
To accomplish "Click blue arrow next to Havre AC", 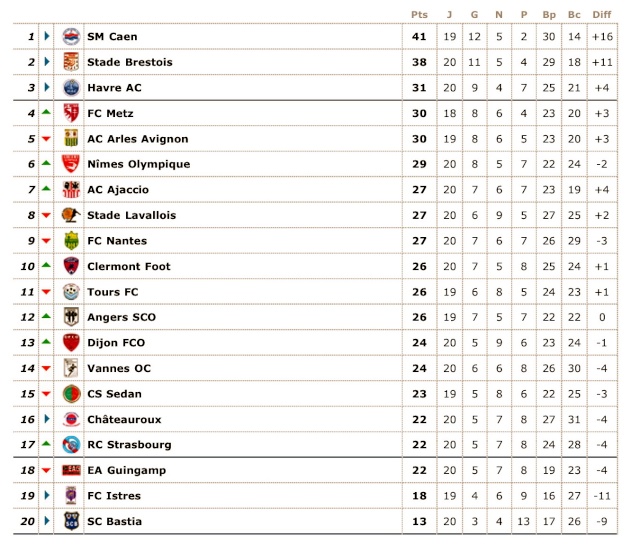I will click(47, 87).
